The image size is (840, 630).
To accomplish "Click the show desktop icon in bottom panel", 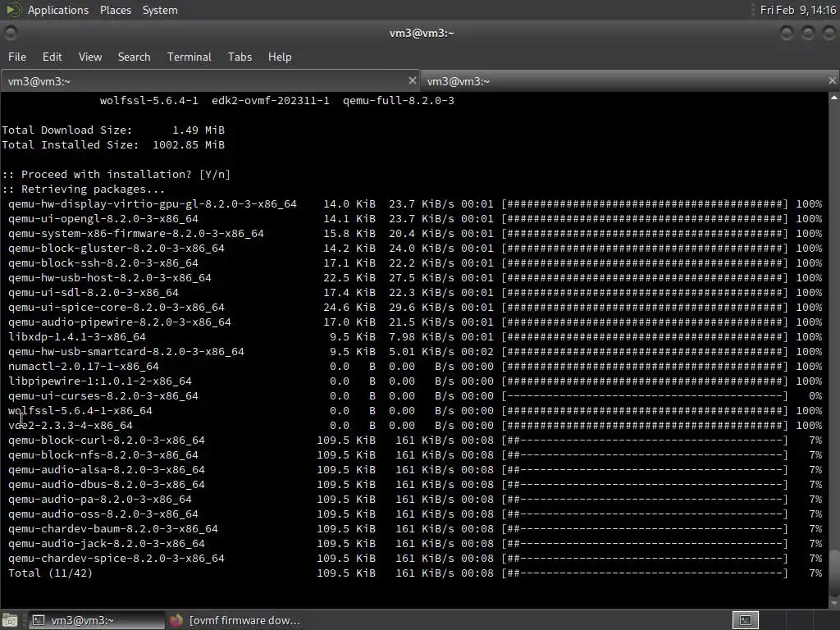I will 10,620.
